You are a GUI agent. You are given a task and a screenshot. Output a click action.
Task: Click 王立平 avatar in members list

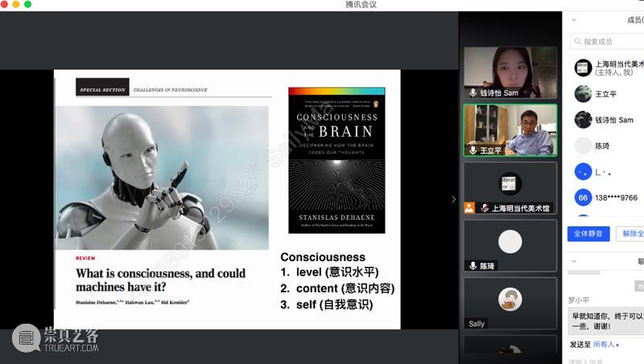tap(583, 93)
